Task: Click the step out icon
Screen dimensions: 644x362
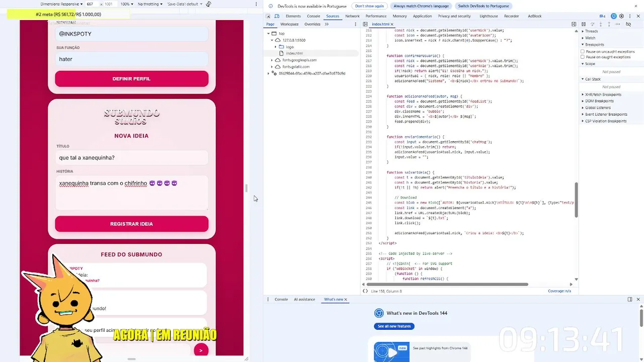Action: click(609, 24)
